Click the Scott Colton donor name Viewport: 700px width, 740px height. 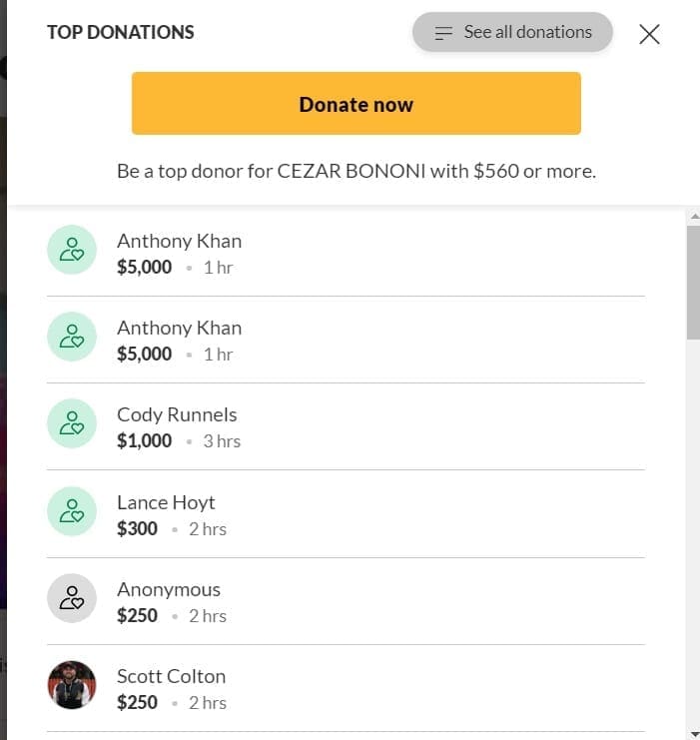pos(171,676)
